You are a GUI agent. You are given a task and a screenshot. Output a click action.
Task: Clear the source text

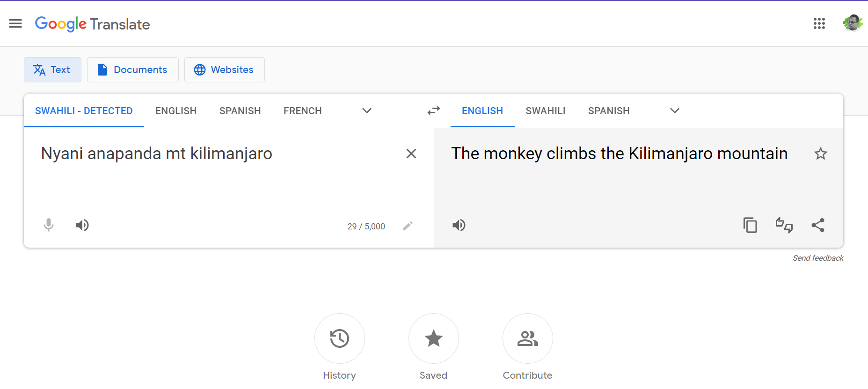tap(411, 154)
